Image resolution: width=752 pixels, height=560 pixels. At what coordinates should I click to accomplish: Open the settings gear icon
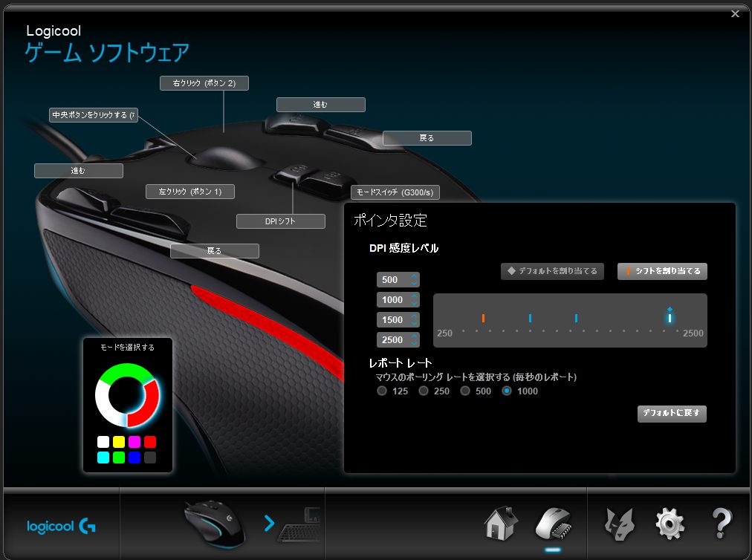(670, 524)
